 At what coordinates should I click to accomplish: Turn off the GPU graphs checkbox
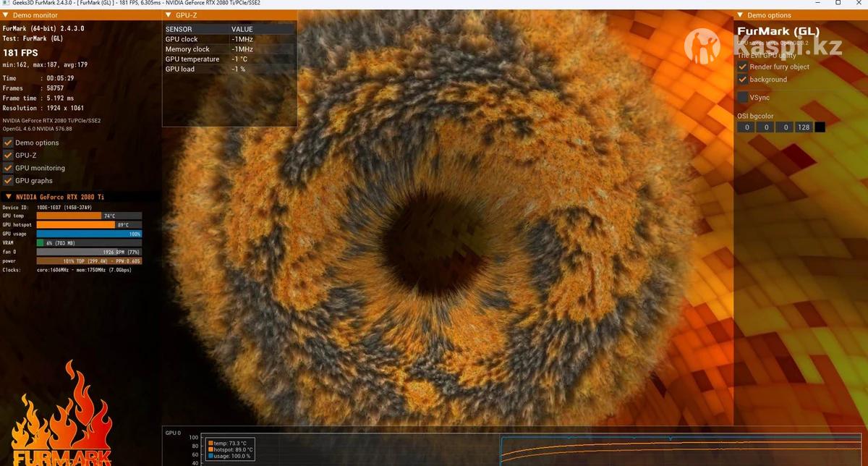pyautogui.click(x=8, y=181)
